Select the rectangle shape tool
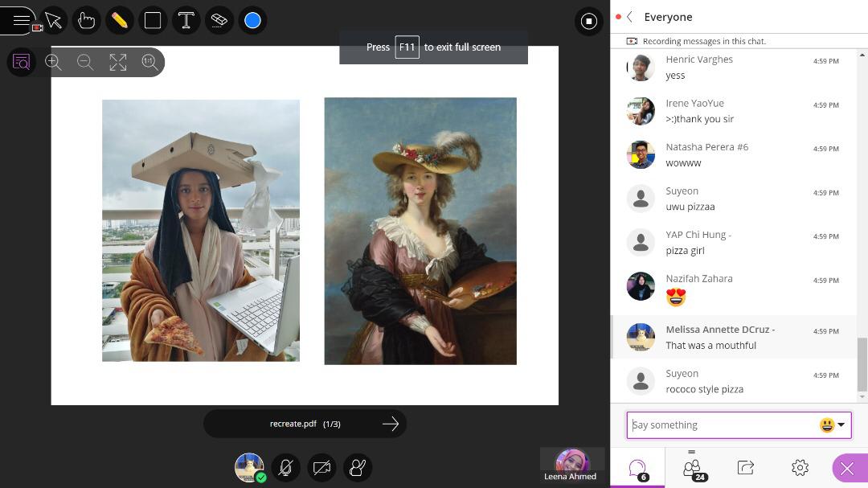The image size is (868, 488). point(153,21)
